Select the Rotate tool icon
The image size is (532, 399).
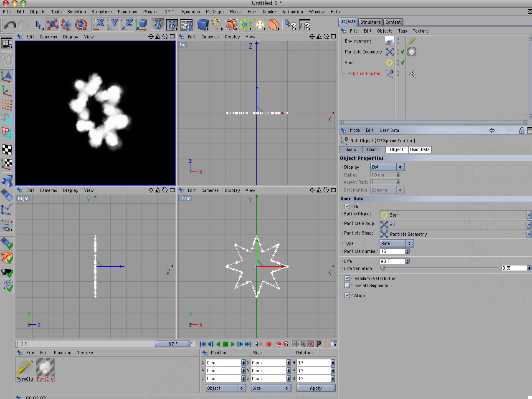click(x=81, y=25)
